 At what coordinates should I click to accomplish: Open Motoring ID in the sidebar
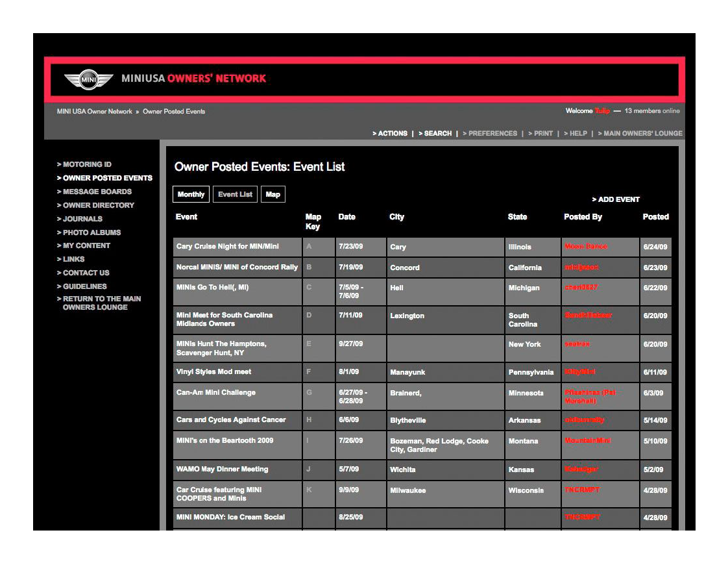[x=84, y=164]
